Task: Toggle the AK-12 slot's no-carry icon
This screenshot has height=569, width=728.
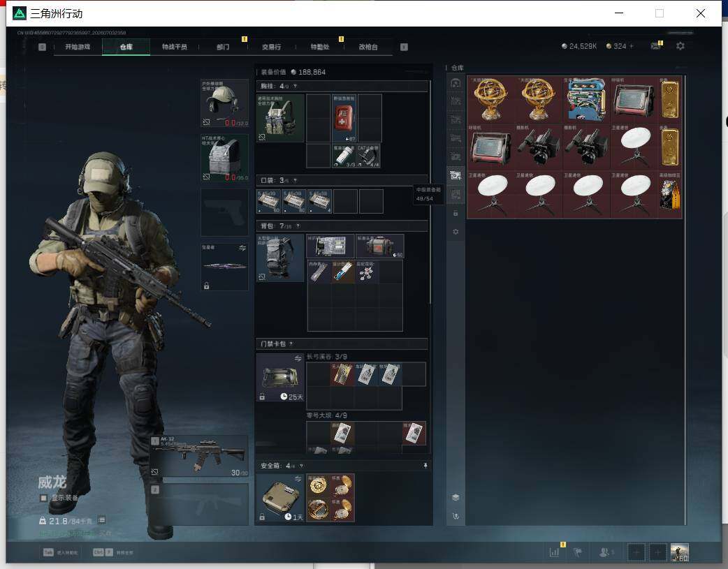Action: coord(154,472)
